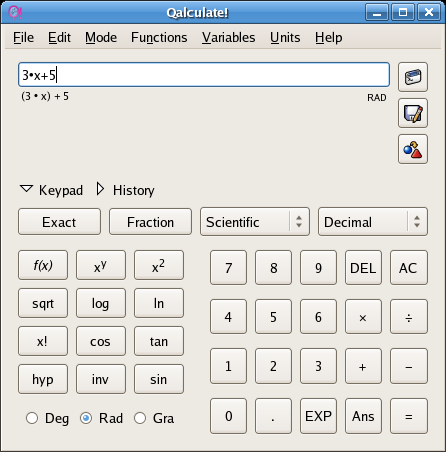The width and height of the screenshot is (446, 452).
Task: Click keypad digit 1
Action: [229, 366]
